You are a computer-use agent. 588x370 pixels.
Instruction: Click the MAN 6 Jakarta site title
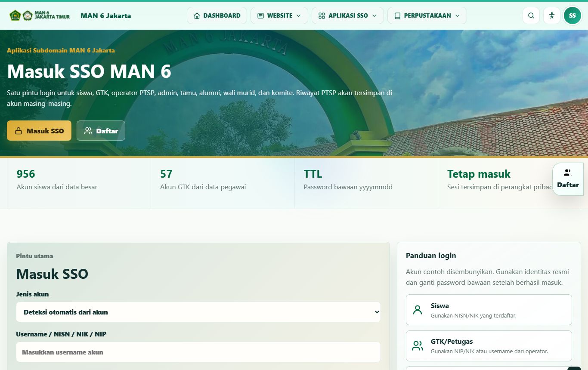[106, 15]
